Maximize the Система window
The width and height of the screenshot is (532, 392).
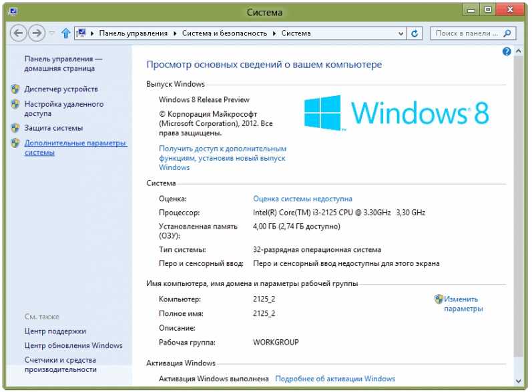pyautogui.click(x=488, y=10)
